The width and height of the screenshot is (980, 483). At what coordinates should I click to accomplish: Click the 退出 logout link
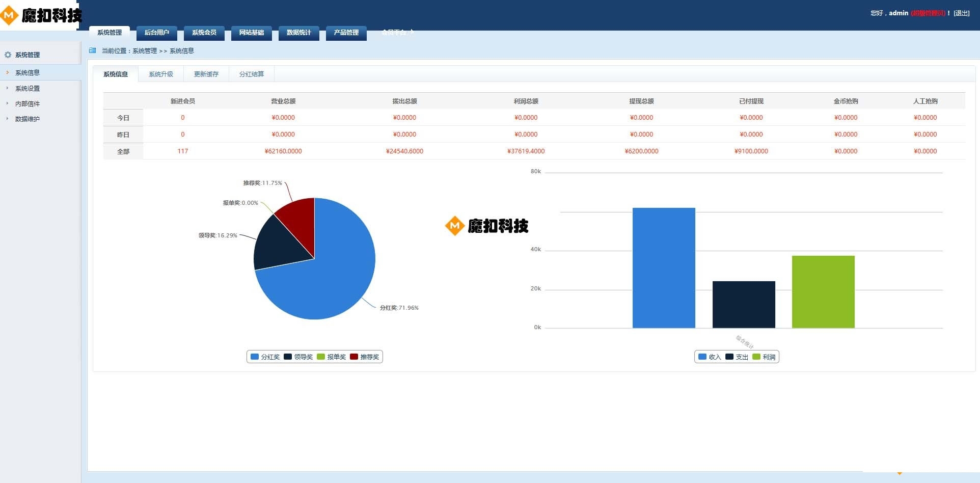pos(961,13)
